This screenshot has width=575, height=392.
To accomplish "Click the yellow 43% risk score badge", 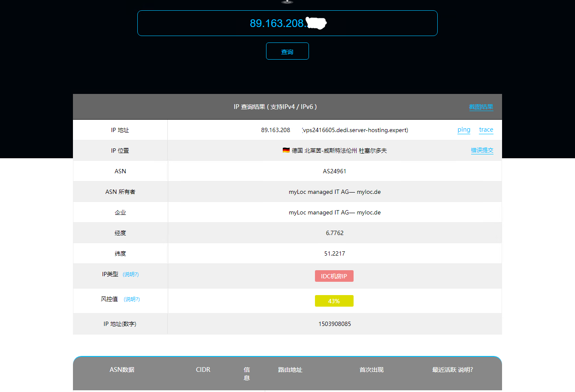I will [334, 301].
